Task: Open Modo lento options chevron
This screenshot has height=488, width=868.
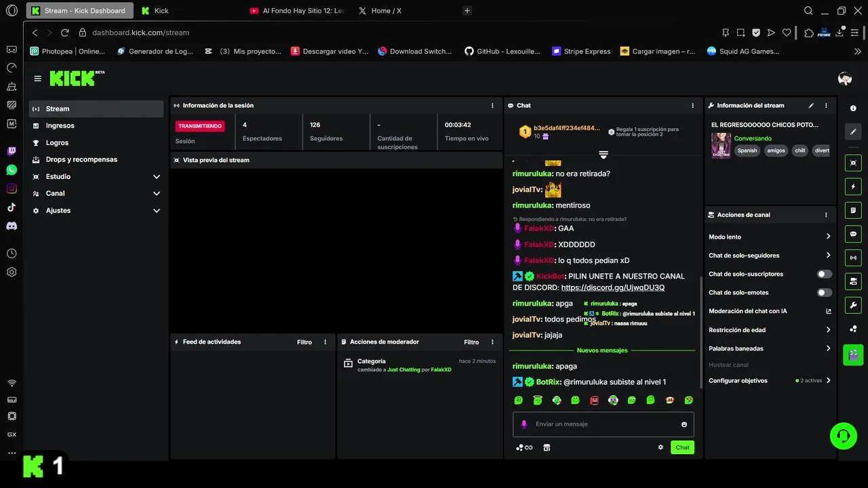Action: (x=828, y=237)
